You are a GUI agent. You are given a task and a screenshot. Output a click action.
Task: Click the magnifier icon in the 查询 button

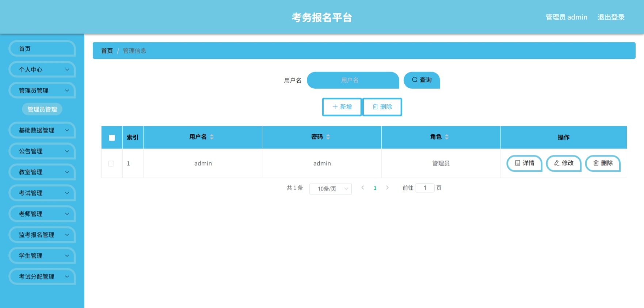pos(415,80)
